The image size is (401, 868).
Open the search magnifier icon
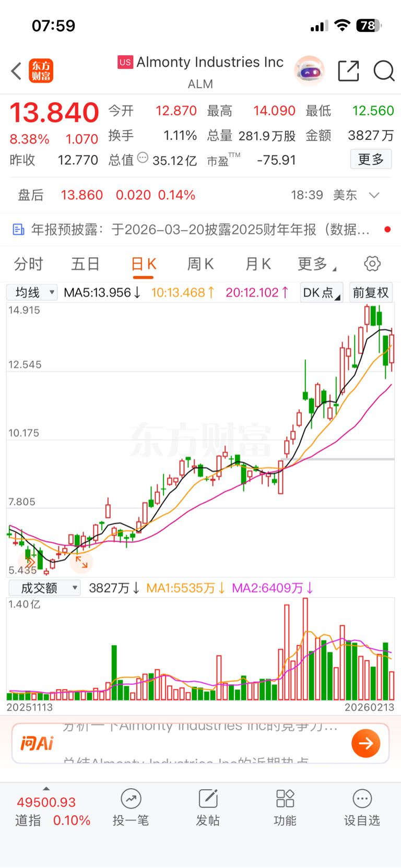tap(384, 71)
